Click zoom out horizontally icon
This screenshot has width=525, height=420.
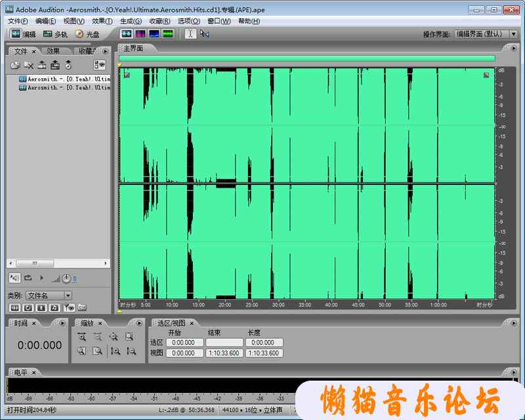(x=98, y=337)
